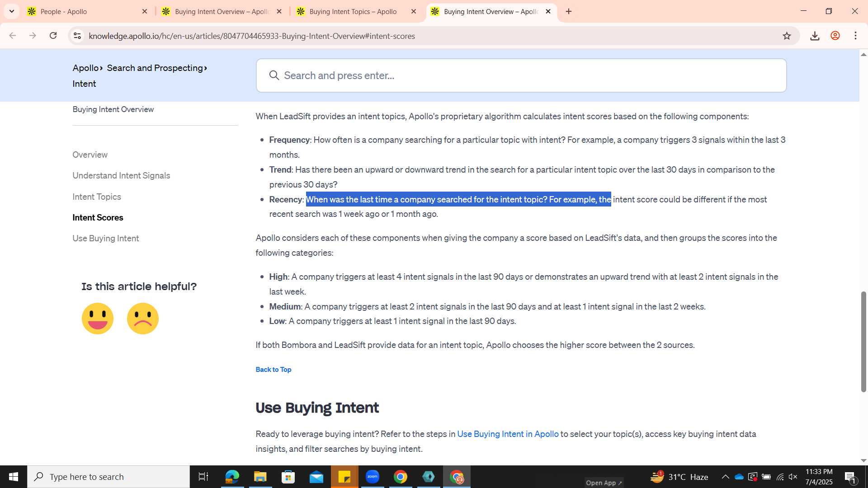The width and height of the screenshot is (868, 488).
Task: Open File Explorer from the taskbar
Action: click(x=260, y=477)
